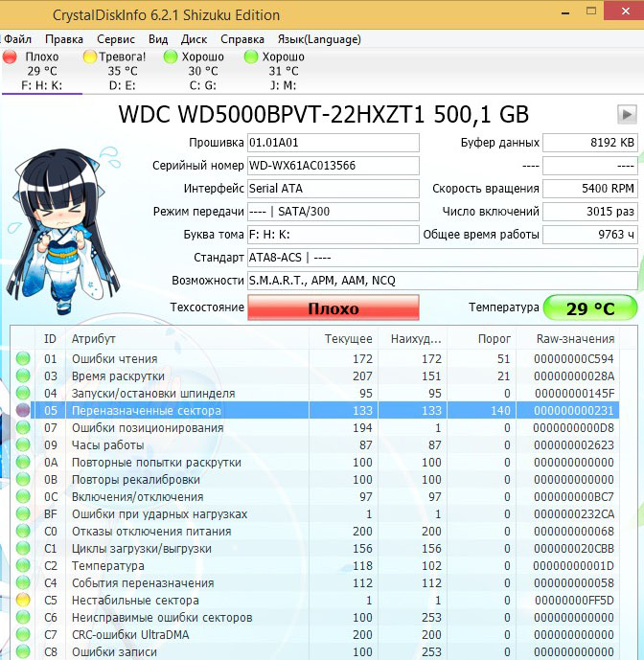Viewport: 644px width, 660px height.
Task: Go to next disk with arrow button
Action: pyautogui.click(x=627, y=114)
